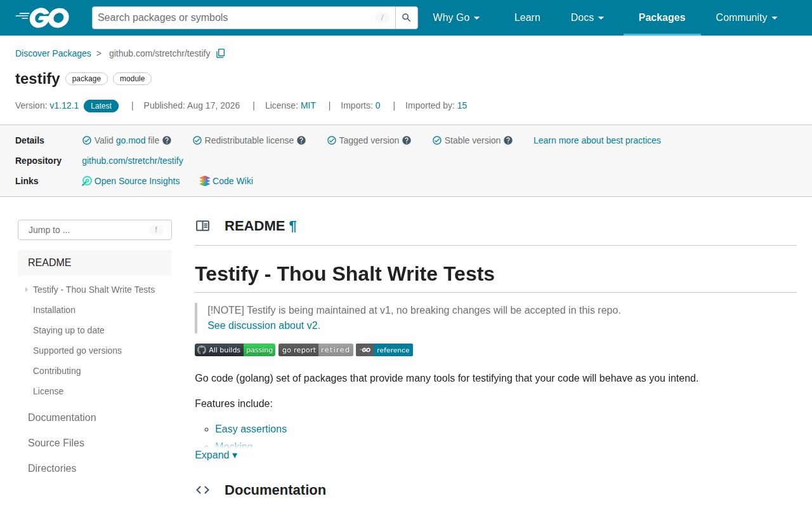Jump to License section in outline
This screenshot has height=508, width=812.
pos(48,391)
